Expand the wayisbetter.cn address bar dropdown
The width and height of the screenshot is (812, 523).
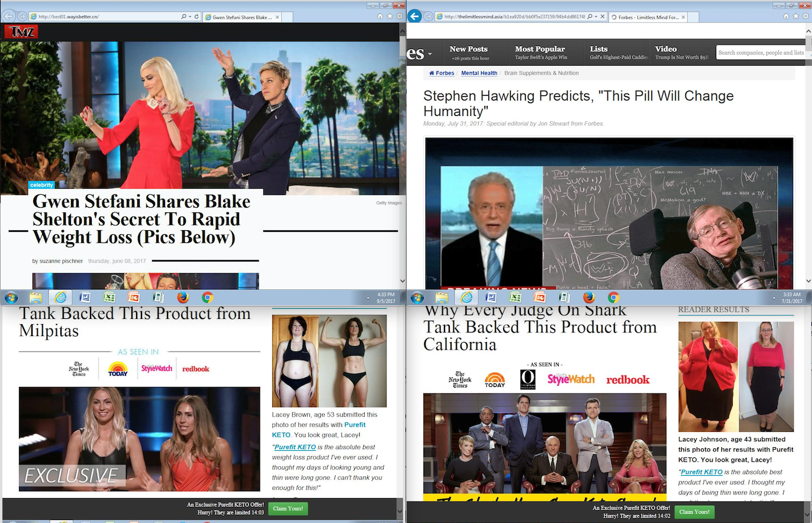click(x=190, y=17)
